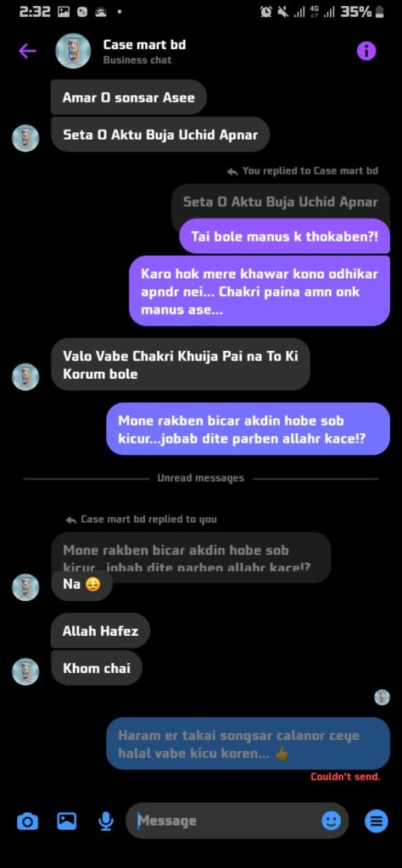Open the emoji picker smiley
This screenshot has height=868, width=402.
(x=331, y=821)
